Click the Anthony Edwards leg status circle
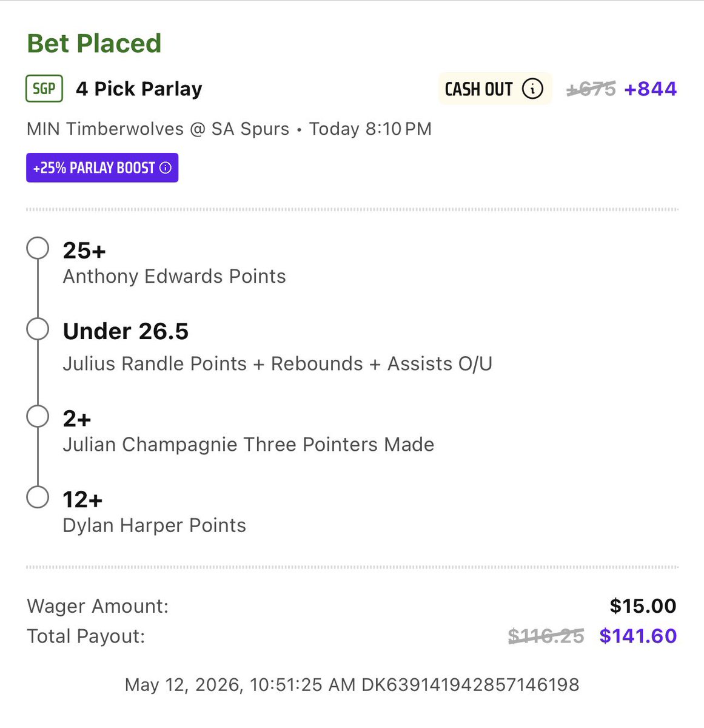Screen dimensions: 704x728 tap(38, 248)
